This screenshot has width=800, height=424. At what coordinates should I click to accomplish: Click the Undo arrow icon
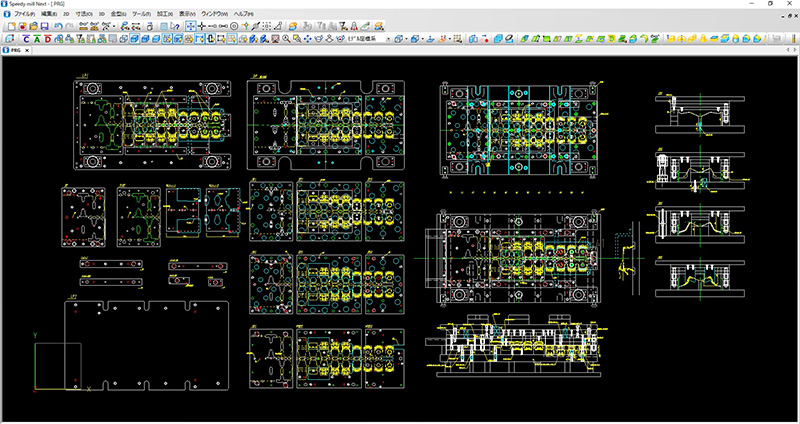pos(60,26)
